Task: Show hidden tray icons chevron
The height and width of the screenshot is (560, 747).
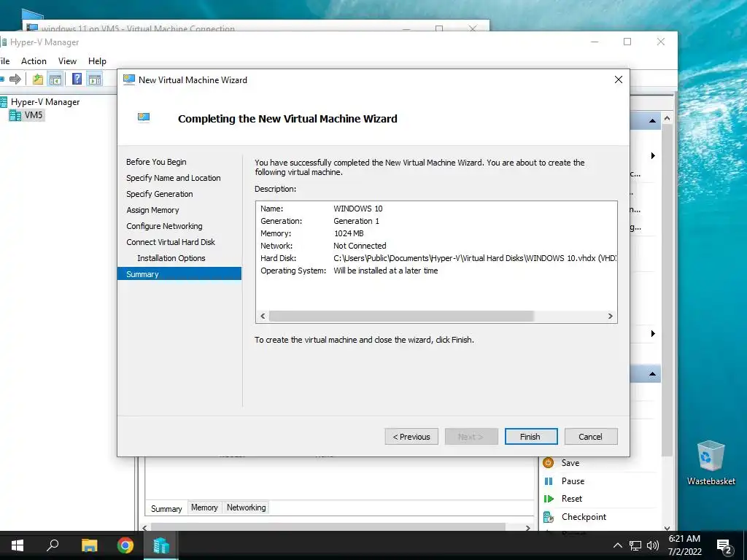Action: (617, 545)
